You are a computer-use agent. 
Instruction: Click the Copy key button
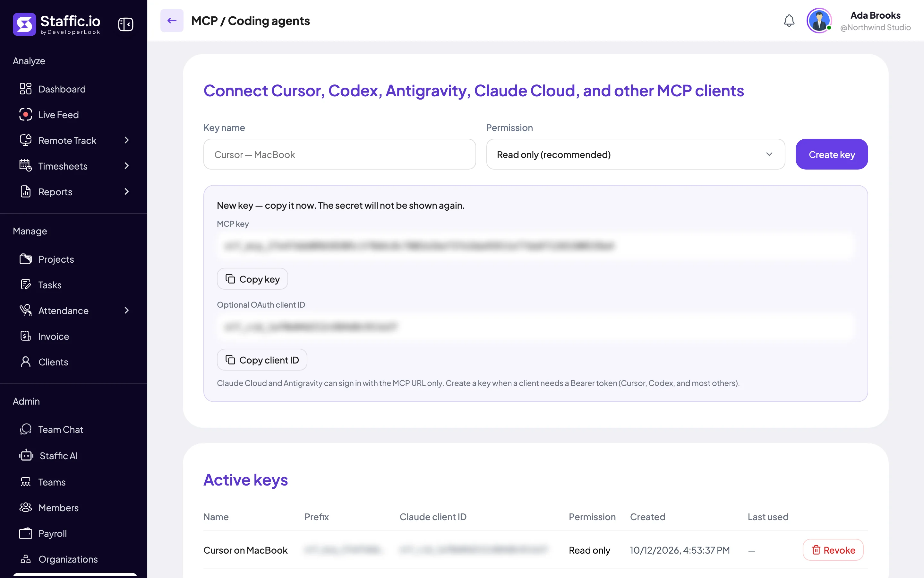click(252, 279)
